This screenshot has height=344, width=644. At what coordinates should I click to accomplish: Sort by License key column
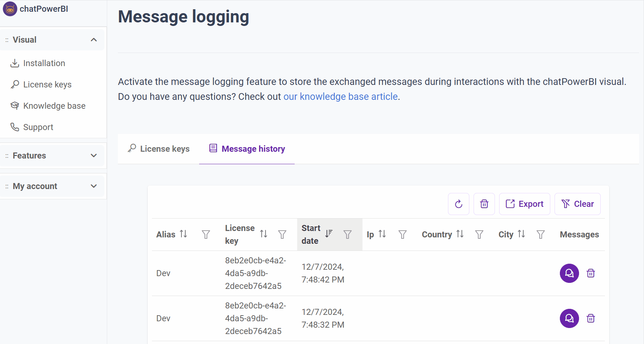pos(263,234)
